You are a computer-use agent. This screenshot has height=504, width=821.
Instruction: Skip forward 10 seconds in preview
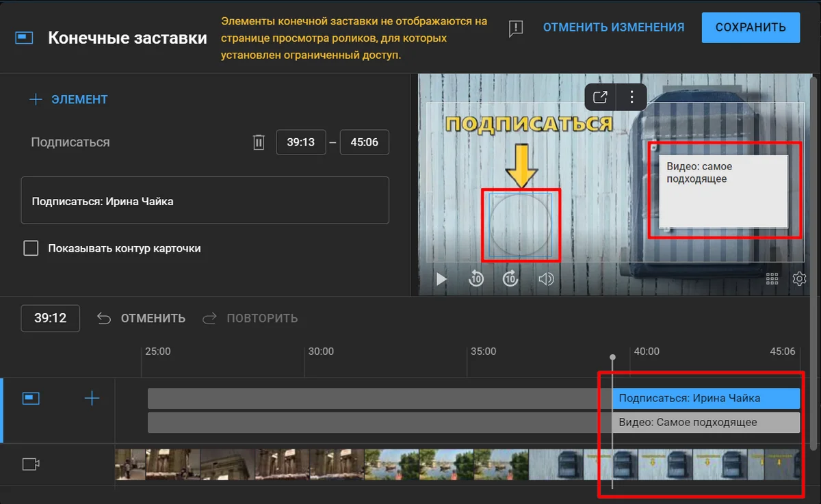510,279
